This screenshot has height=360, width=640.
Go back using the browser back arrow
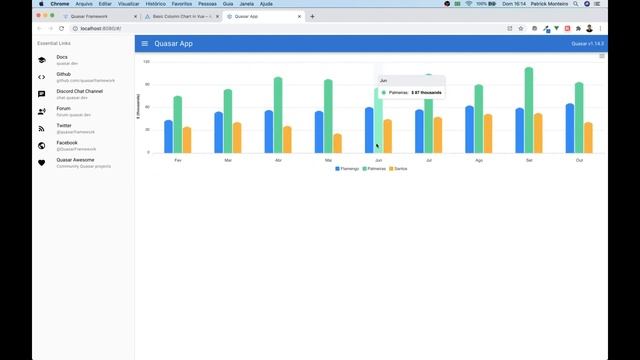[x=40, y=29]
